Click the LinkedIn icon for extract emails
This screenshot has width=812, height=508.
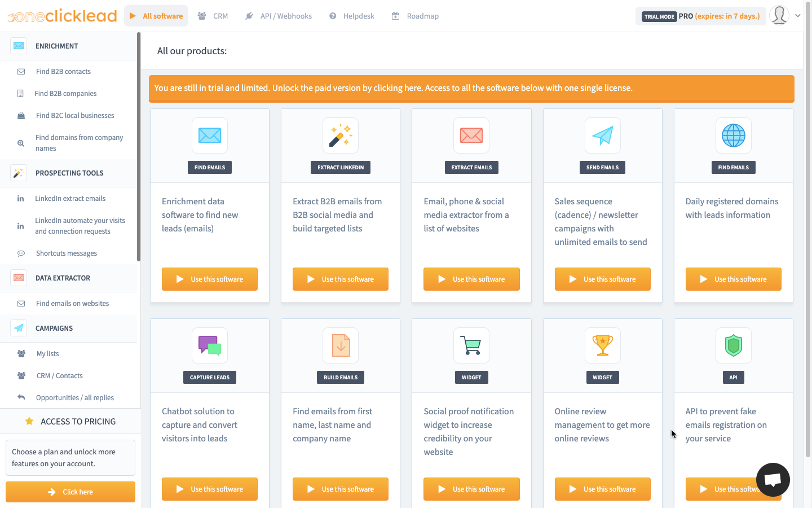click(20, 198)
